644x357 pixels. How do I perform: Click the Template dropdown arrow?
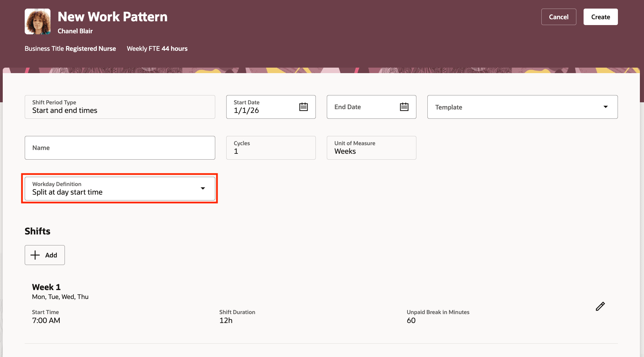(606, 107)
